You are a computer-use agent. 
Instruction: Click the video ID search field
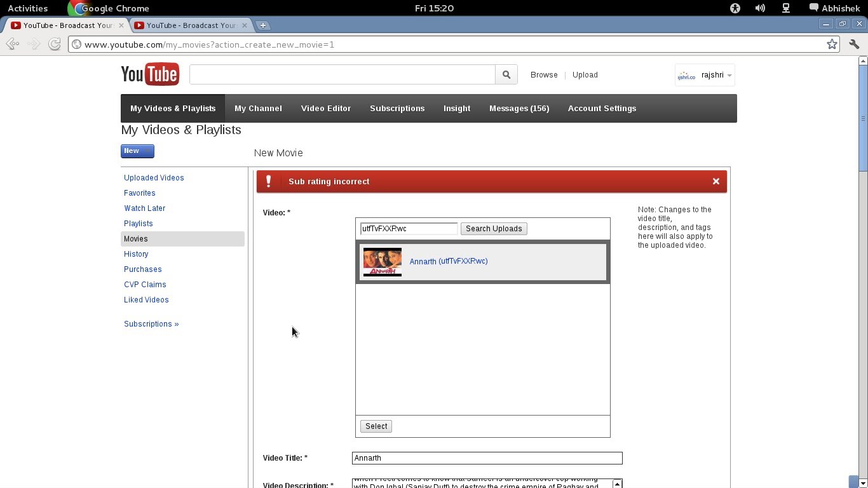[409, 229]
